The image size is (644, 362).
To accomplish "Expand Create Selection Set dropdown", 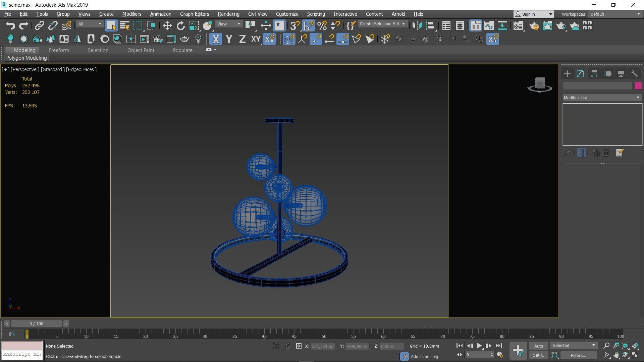I will click(383, 24).
